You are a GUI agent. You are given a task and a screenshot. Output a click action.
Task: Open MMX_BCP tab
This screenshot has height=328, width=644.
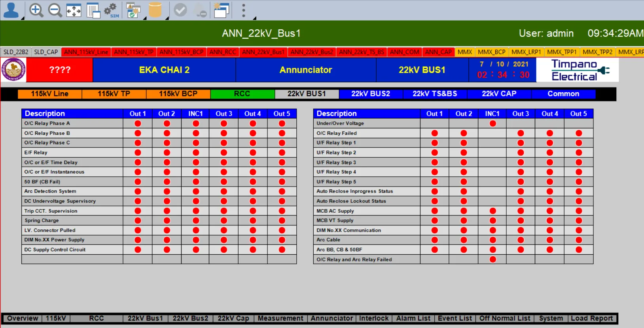(492, 52)
